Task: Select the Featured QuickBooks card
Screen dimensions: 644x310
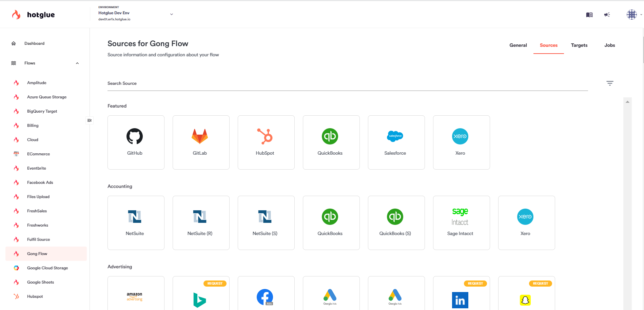Action: click(331, 142)
